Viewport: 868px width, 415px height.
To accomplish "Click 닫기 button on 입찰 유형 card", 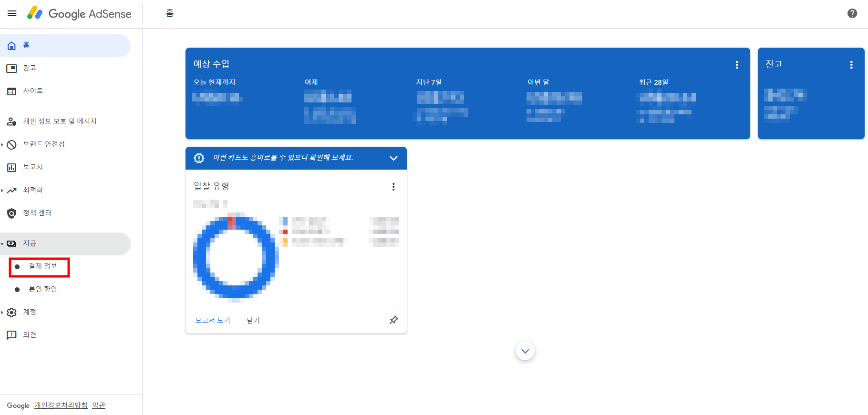I will coord(253,321).
